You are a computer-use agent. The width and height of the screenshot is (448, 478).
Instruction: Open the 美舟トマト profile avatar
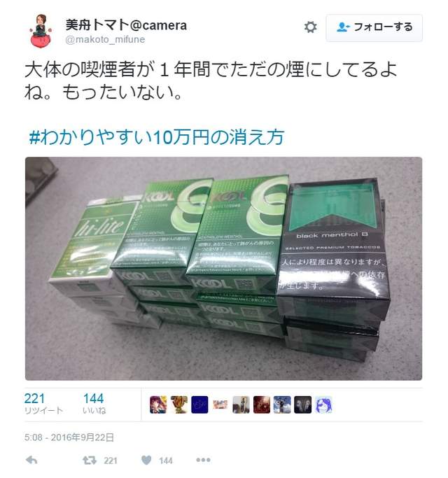(41, 31)
